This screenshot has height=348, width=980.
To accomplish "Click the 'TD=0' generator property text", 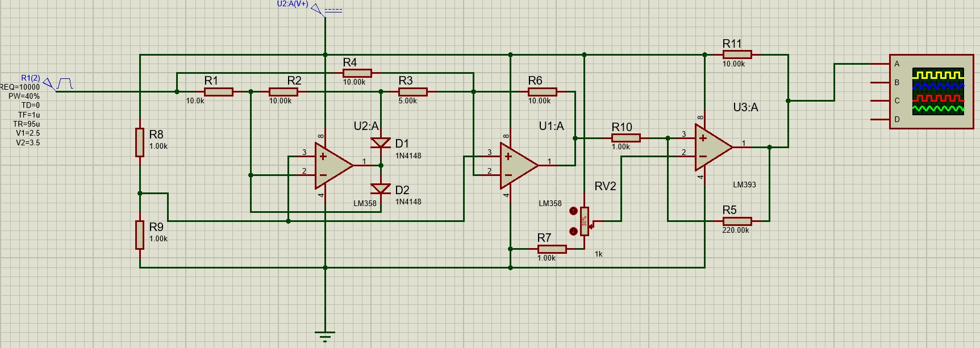I will click(x=31, y=106).
